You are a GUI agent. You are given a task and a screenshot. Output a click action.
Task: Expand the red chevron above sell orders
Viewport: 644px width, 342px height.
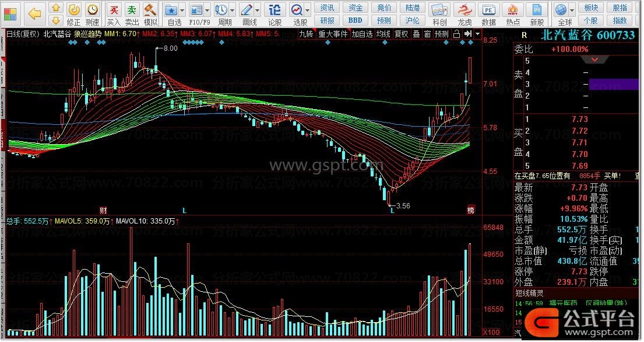[594, 60]
